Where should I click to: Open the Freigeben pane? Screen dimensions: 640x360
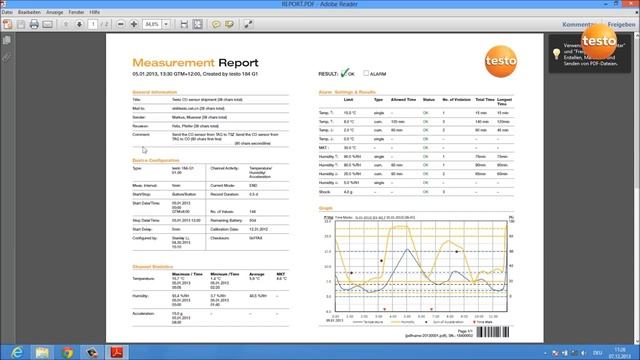[x=621, y=24]
